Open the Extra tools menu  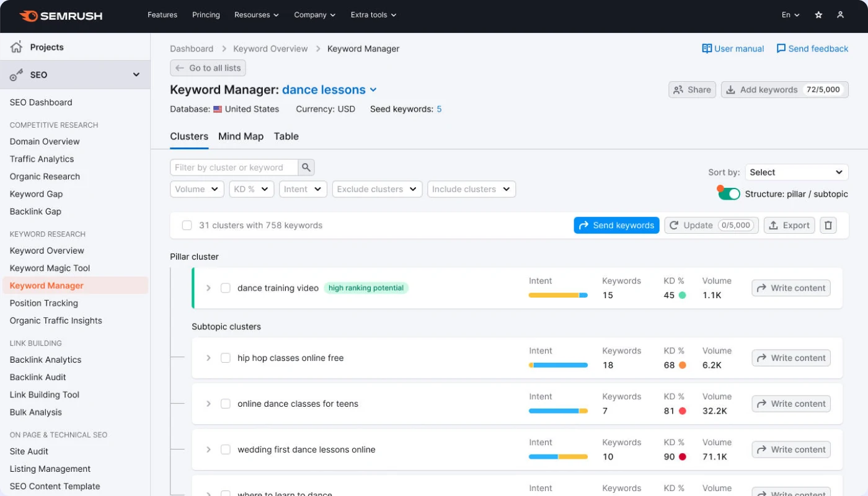click(373, 15)
